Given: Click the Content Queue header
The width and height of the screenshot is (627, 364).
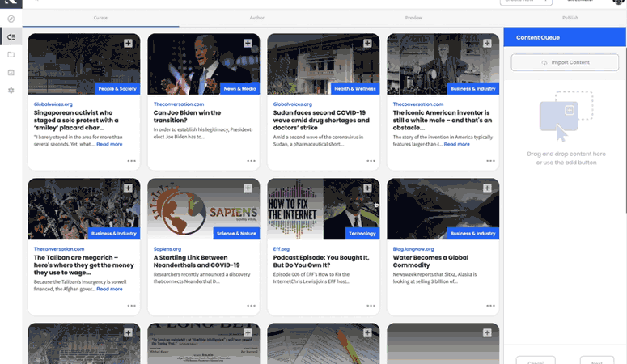Looking at the screenshot, I should 565,37.
